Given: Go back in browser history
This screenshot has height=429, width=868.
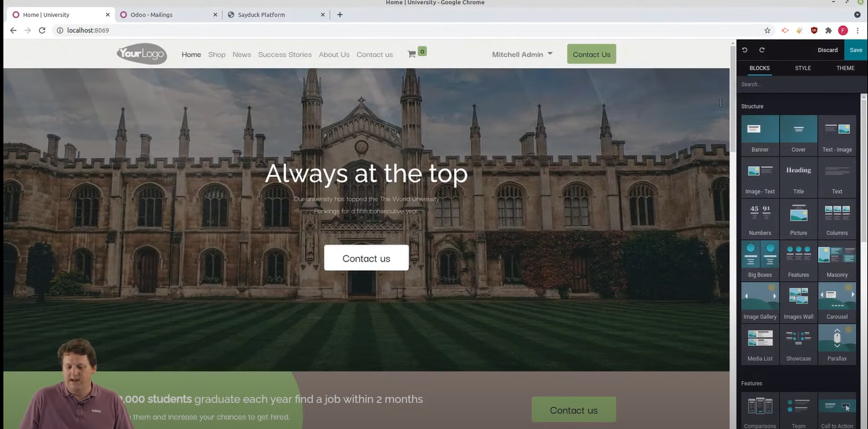Looking at the screenshot, I should coord(13,30).
